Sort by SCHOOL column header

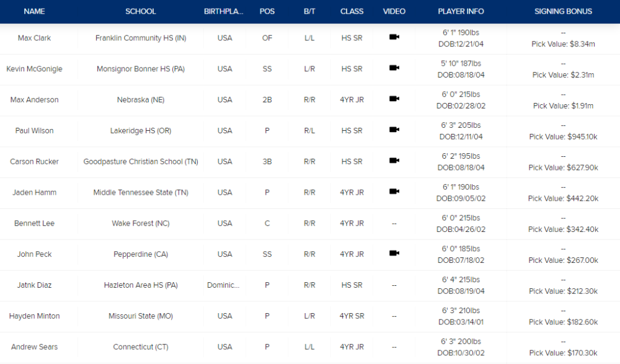[x=141, y=11]
